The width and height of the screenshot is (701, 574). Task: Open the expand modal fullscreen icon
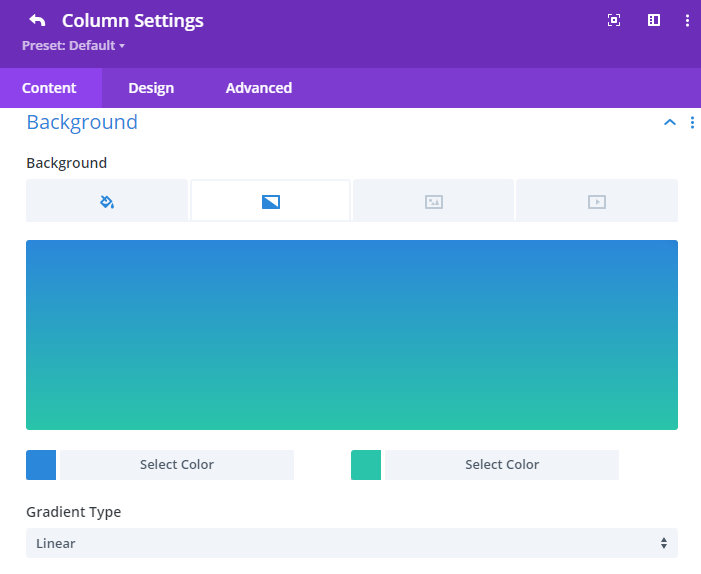pos(614,20)
